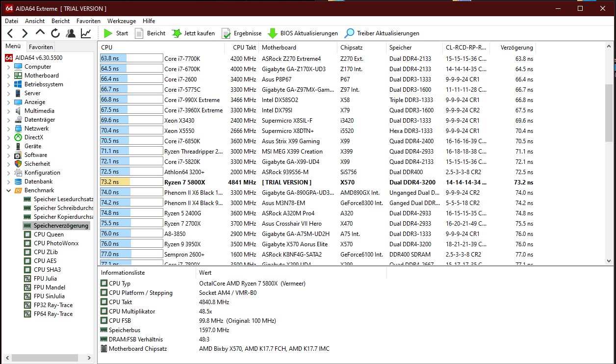This screenshot has height=364, width=616.
Task: Click Jetzt kaufen in the toolbar
Action: click(x=193, y=33)
